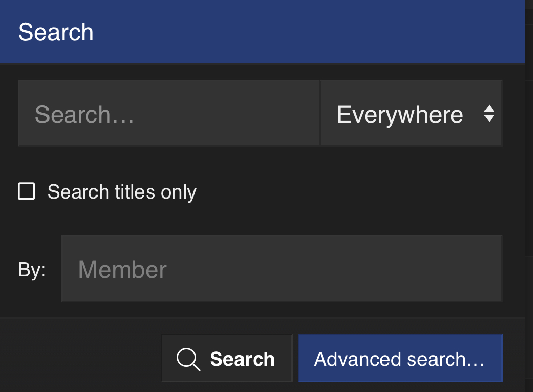Click the "Member" placeholder text
The width and height of the screenshot is (533, 392).
coord(122,269)
